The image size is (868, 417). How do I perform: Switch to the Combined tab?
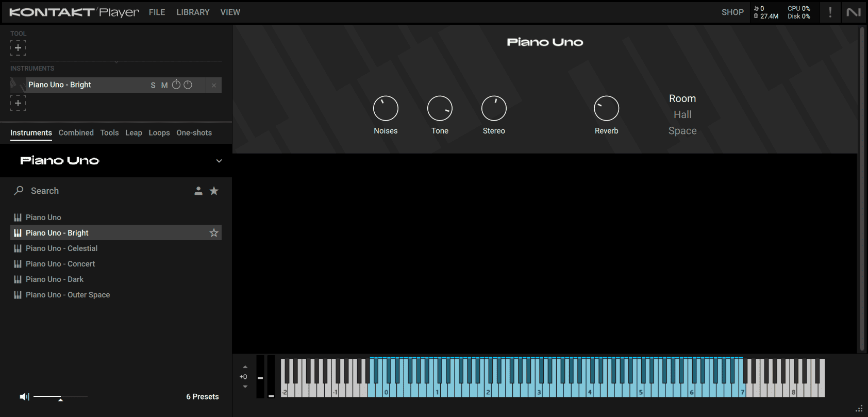point(76,132)
